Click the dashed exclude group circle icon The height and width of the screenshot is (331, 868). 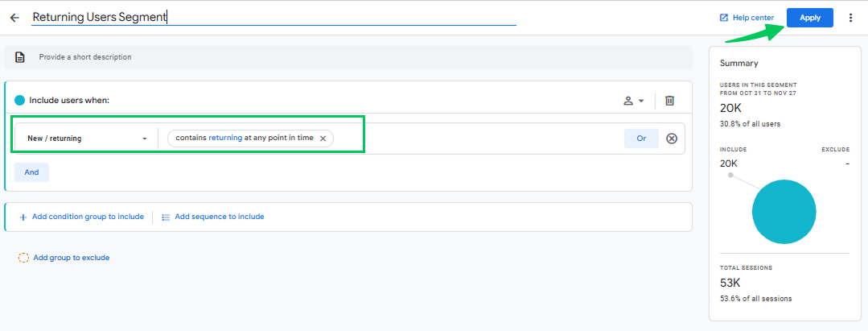pyautogui.click(x=23, y=258)
